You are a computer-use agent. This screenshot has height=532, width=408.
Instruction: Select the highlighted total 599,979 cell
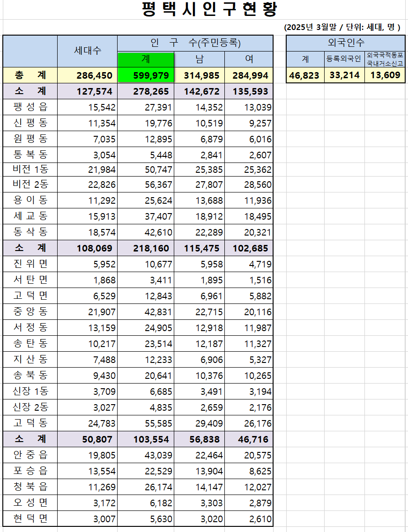(x=146, y=75)
